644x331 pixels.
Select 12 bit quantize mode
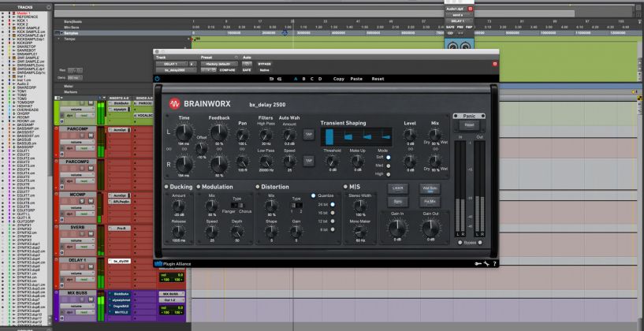pos(333,221)
